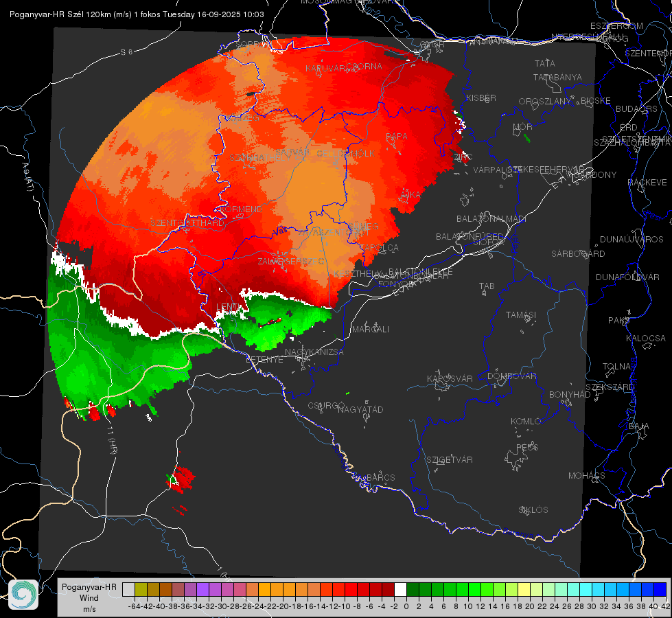672x618 pixels.
Task: Pick the dark blue 42 m/s legend swatch
Action: point(660,589)
